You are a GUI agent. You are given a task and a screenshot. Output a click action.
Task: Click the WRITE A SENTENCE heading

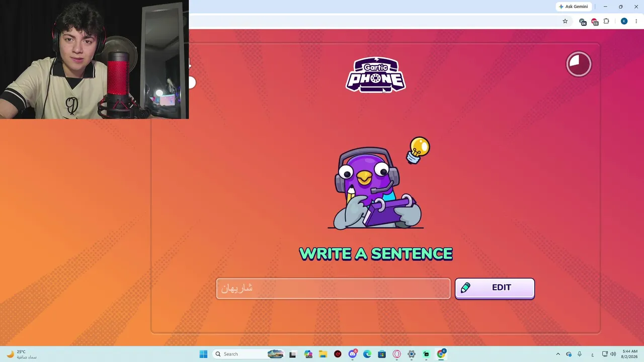click(x=376, y=254)
